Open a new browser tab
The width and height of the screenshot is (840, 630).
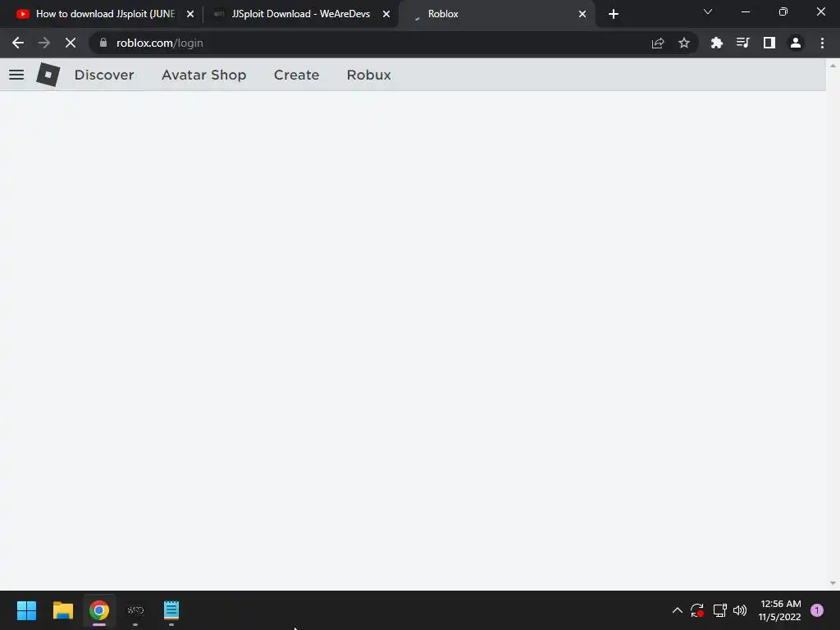[x=614, y=14]
